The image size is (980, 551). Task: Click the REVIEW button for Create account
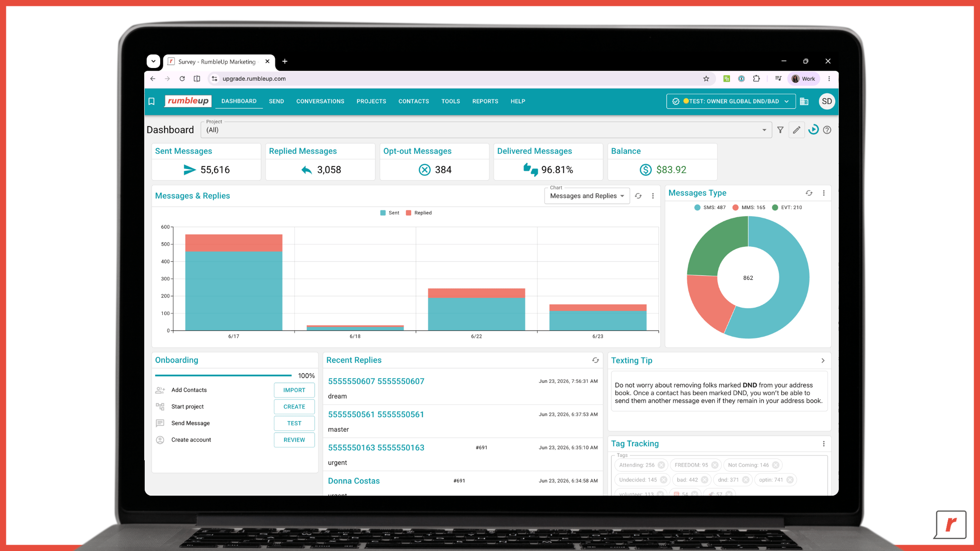click(294, 440)
